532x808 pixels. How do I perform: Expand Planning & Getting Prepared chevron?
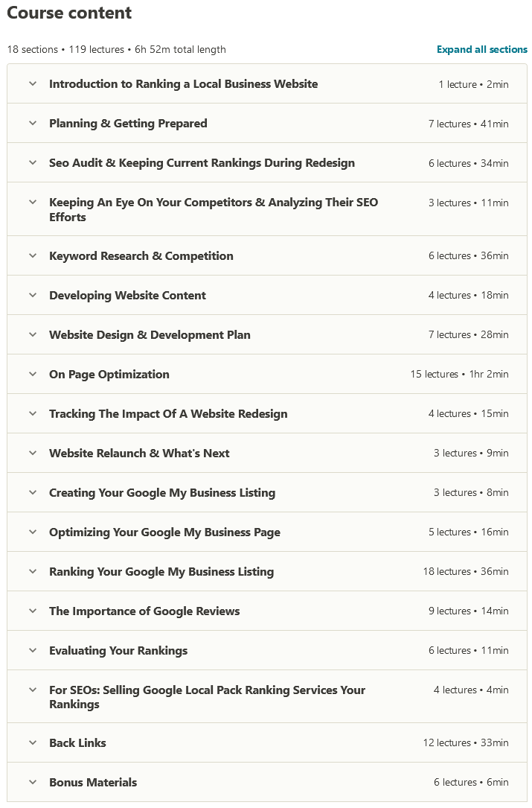[x=33, y=123]
